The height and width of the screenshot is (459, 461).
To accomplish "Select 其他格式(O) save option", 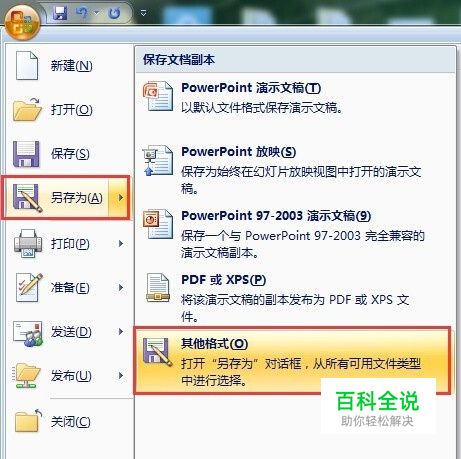I will (x=292, y=361).
